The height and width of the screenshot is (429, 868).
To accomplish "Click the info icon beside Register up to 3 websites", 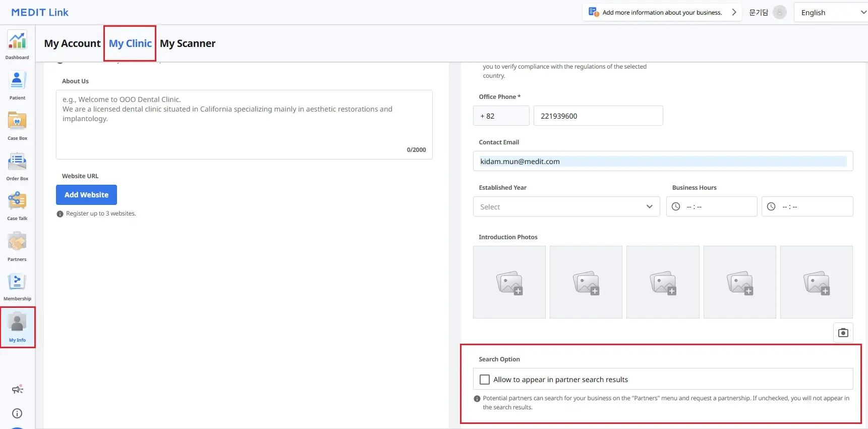I will (x=60, y=214).
